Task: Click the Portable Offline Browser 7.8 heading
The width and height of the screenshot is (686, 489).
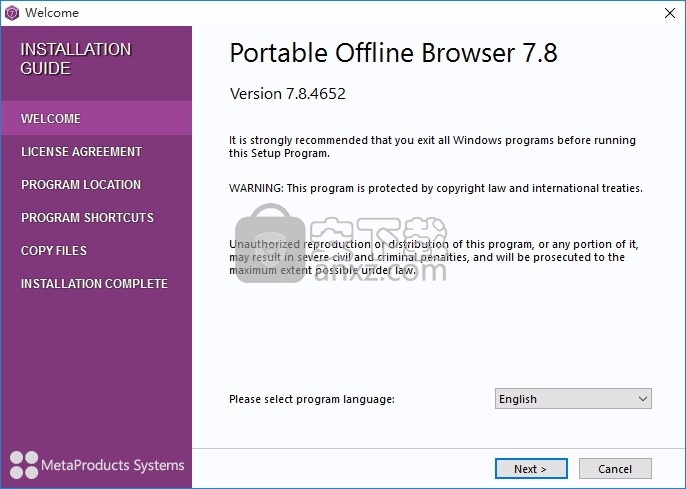Action: (x=393, y=53)
